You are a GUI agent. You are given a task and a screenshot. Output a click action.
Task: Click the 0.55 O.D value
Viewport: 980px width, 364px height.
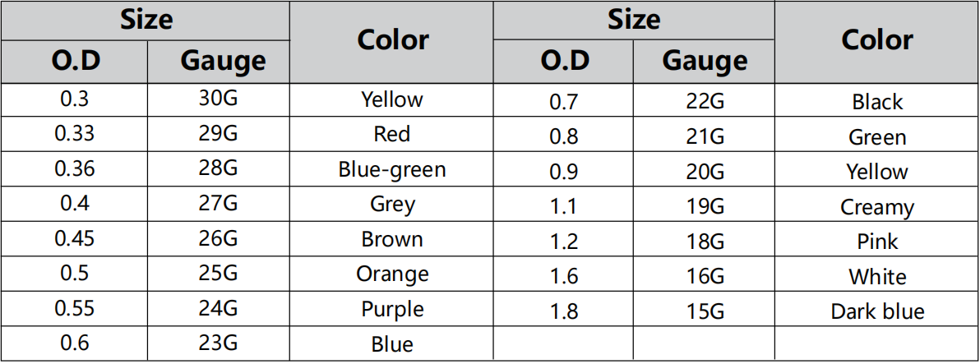[74, 309]
